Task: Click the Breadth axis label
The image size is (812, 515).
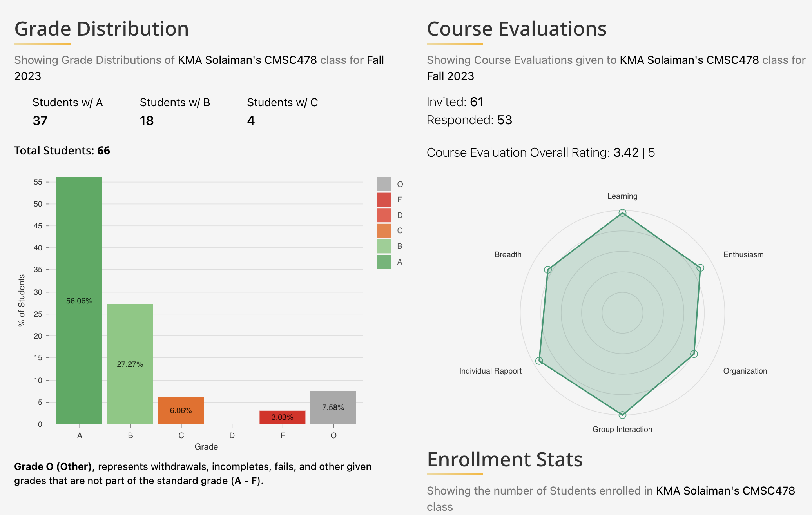Action: coord(508,254)
